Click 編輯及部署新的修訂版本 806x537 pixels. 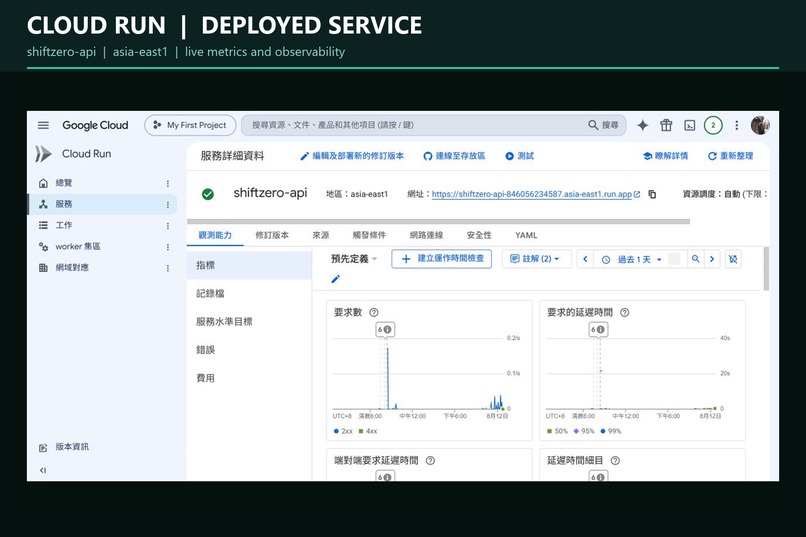tap(352, 156)
